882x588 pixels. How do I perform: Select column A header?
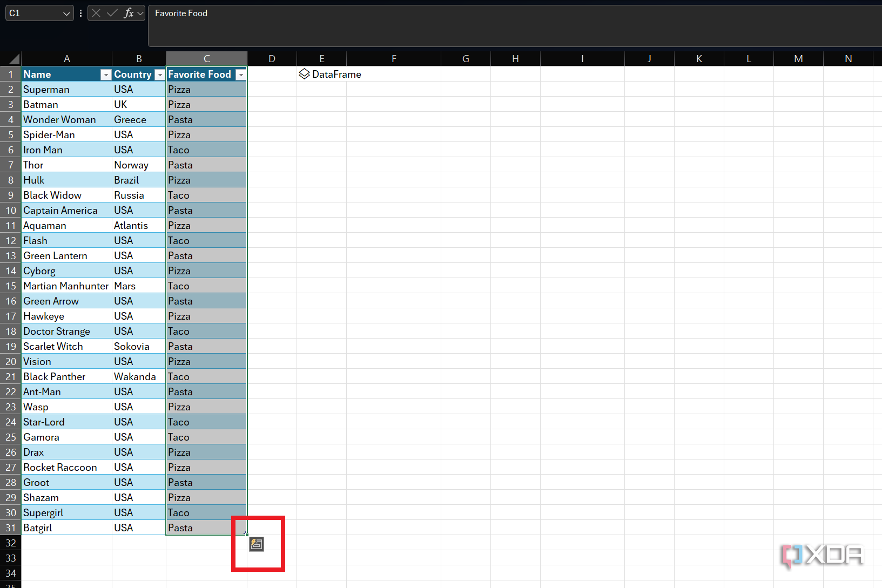tap(66, 59)
